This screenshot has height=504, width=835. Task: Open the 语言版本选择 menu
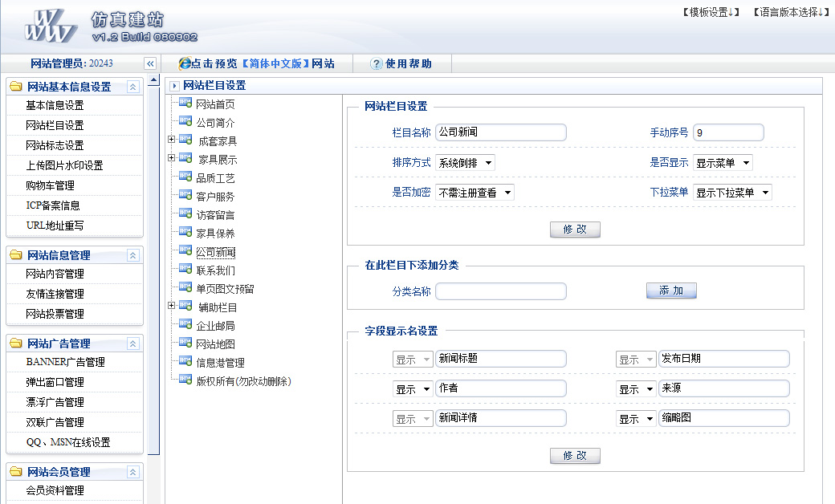pyautogui.click(x=791, y=12)
